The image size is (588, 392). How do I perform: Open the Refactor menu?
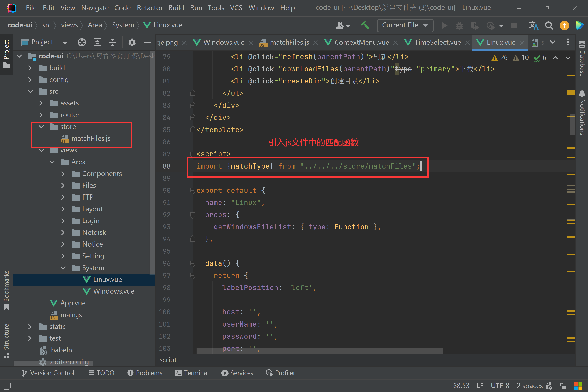click(150, 8)
